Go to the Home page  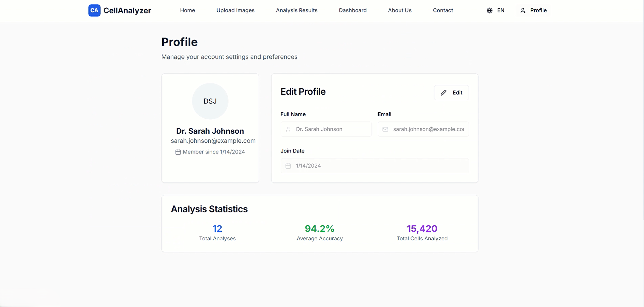pos(187,10)
